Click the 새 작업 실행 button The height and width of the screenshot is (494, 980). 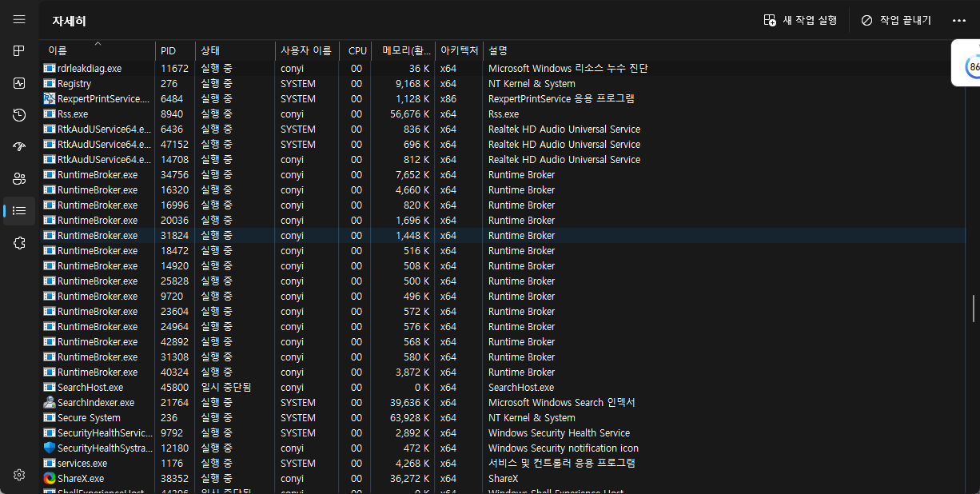click(801, 21)
